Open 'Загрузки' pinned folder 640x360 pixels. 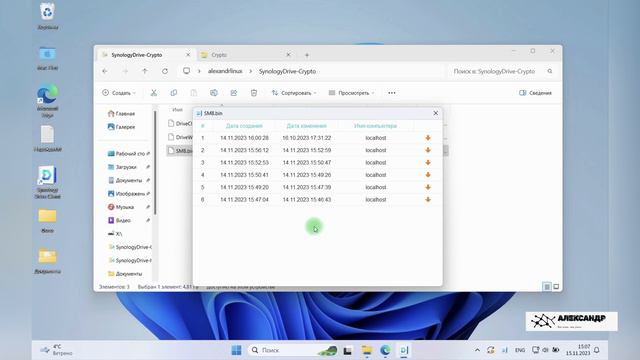point(128,167)
